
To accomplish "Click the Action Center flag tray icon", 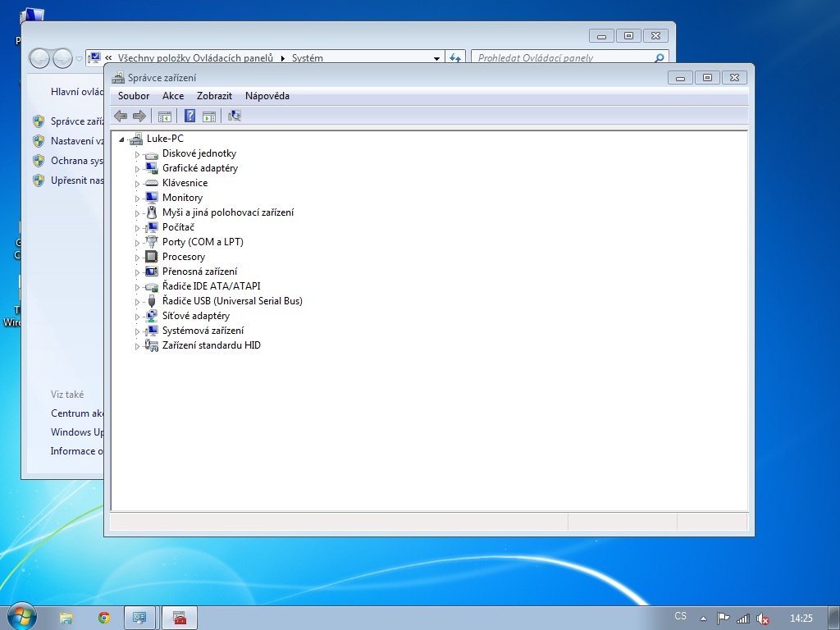I will click(723, 619).
